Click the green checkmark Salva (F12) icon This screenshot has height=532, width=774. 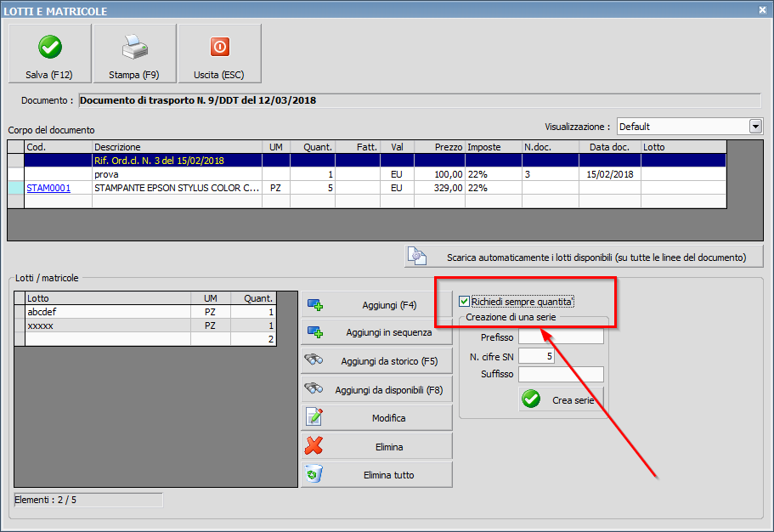click(50, 47)
